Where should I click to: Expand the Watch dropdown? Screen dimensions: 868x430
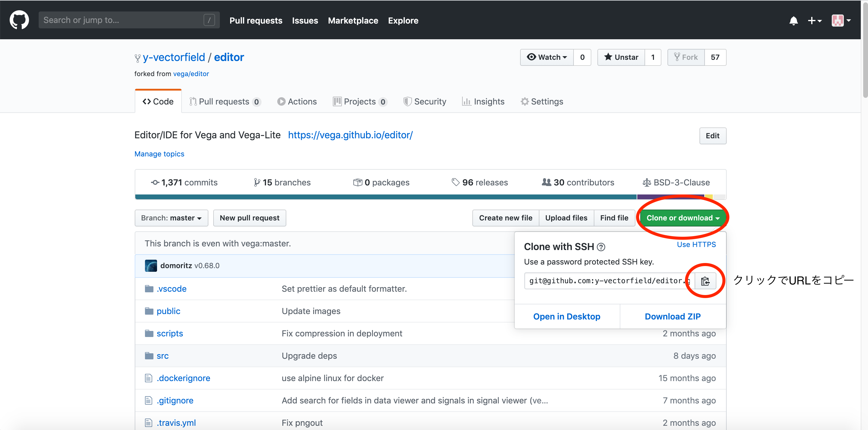547,57
